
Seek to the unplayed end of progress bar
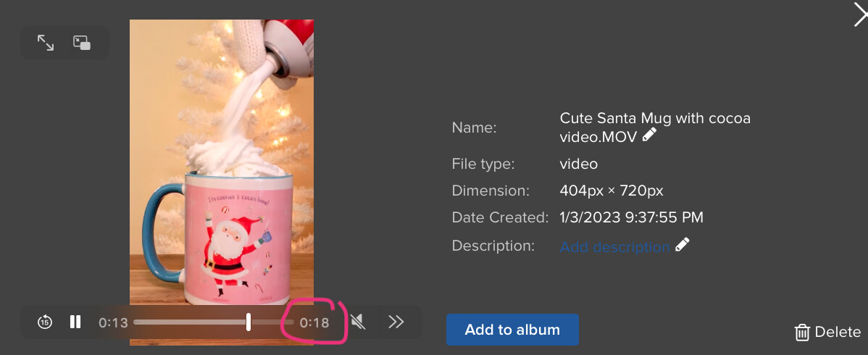click(x=272, y=322)
